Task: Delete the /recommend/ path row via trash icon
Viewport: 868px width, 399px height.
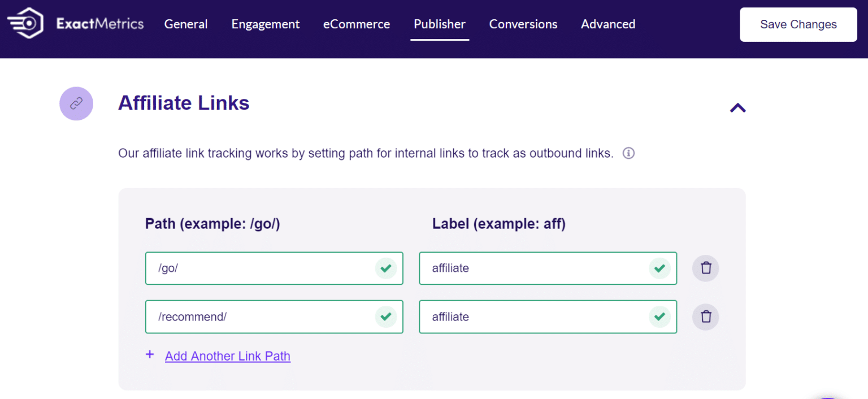Action: pyautogui.click(x=705, y=316)
